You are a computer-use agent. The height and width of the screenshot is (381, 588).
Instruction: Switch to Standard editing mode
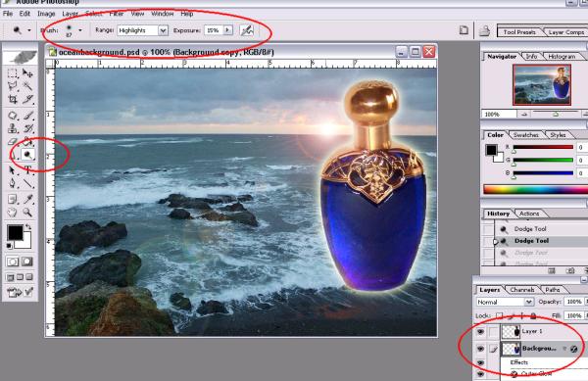coord(13,262)
